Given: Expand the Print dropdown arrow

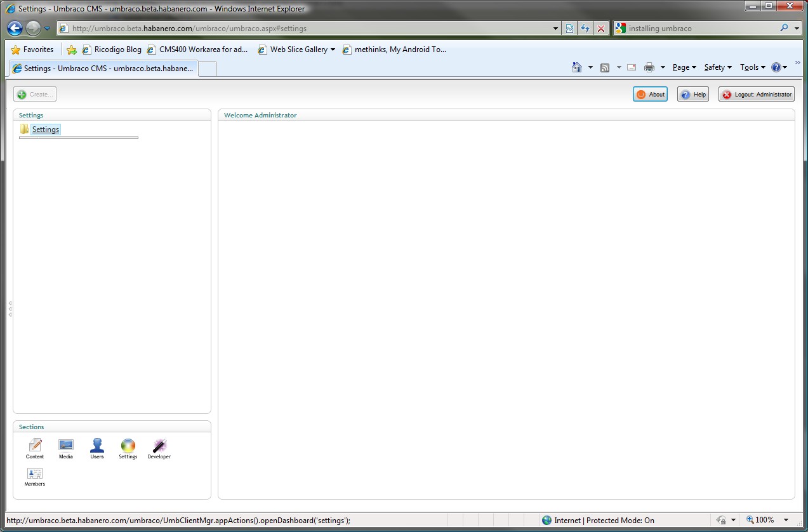Looking at the screenshot, I should (x=663, y=67).
